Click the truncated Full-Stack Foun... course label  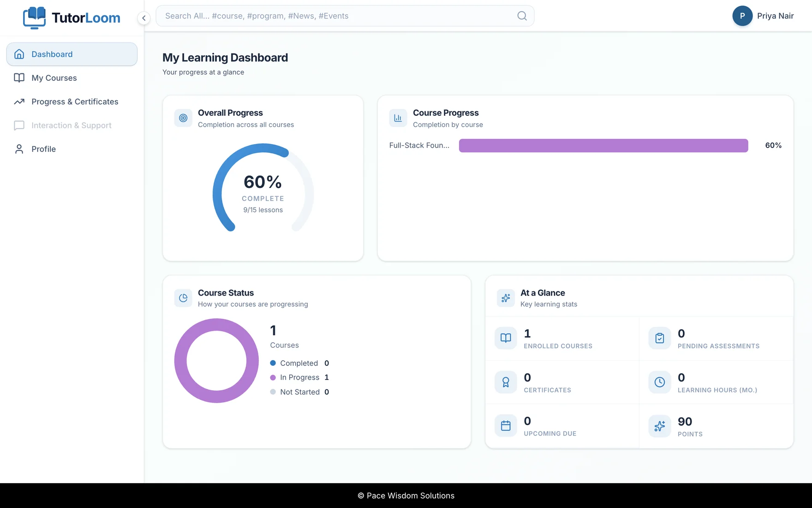(419, 145)
